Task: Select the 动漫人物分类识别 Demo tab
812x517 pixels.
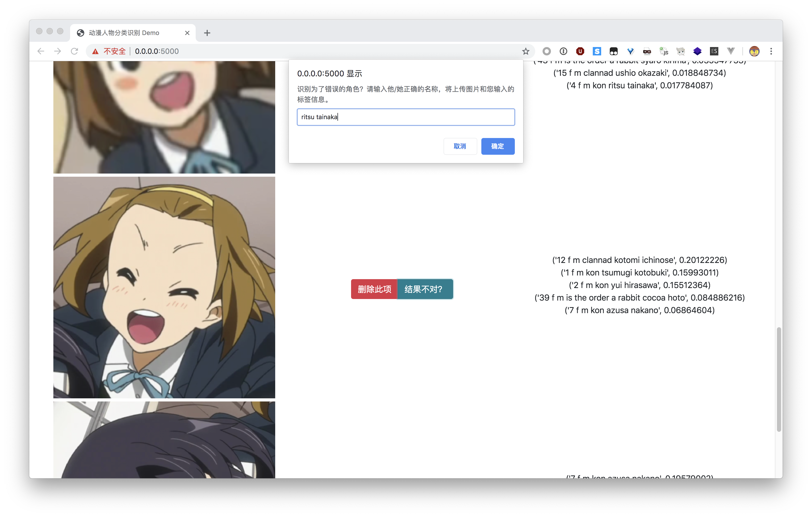Action: (x=133, y=33)
